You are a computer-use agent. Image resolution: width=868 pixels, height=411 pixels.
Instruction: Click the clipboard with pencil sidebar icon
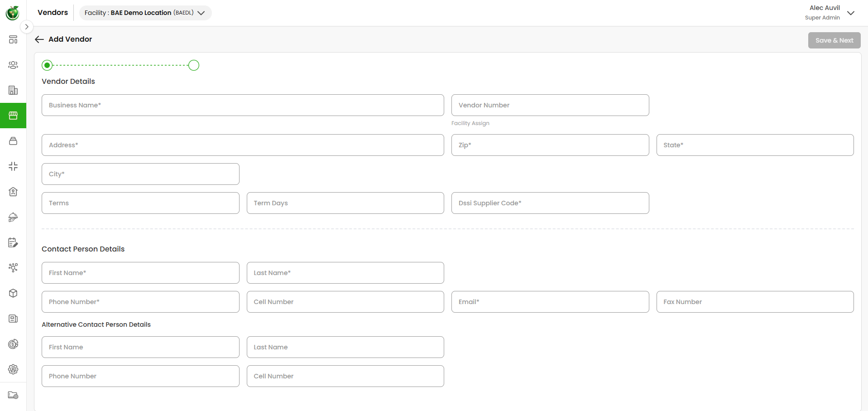(x=13, y=243)
